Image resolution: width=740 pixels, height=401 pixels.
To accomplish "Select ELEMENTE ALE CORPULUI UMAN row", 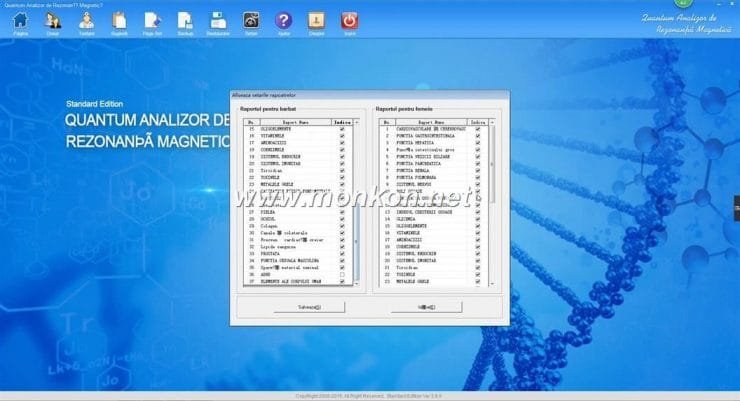I will coord(298,281).
